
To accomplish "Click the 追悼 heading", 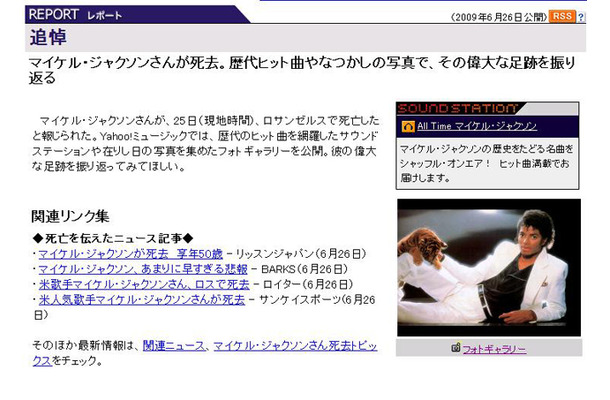I will click(48, 37).
